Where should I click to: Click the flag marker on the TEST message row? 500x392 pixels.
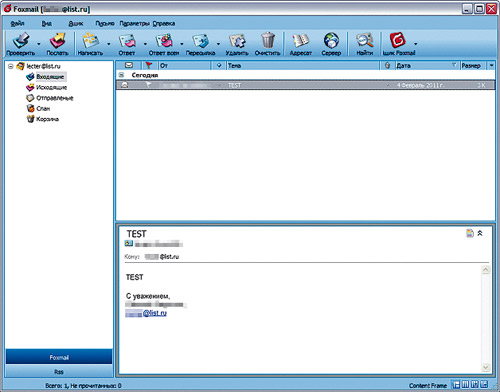(x=149, y=85)
